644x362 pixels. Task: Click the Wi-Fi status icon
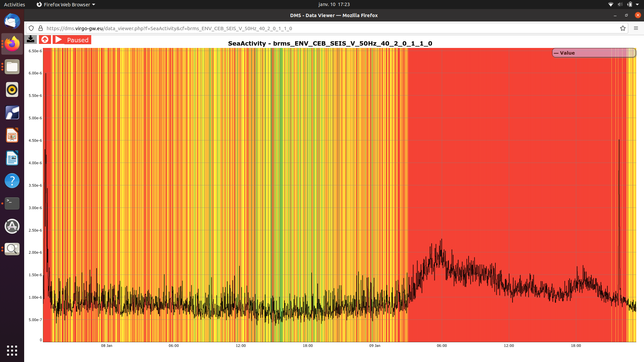pyautogui.click(x=611, y=4)
